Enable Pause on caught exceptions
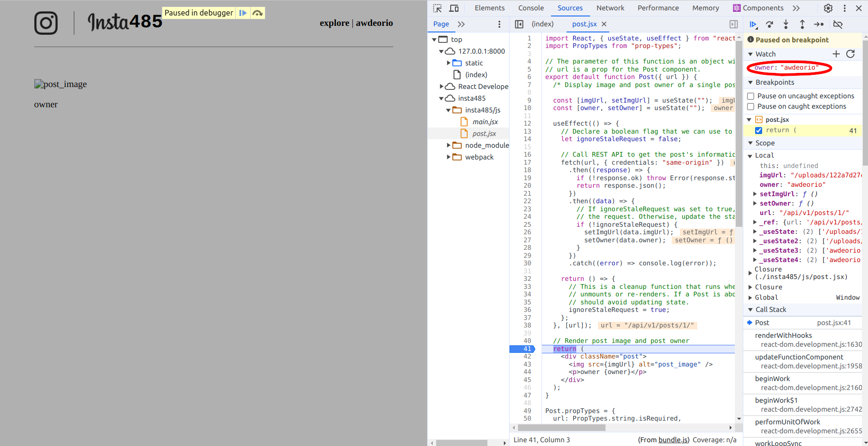The width and height of the screenshot is (868, 446). pos(751,106)
